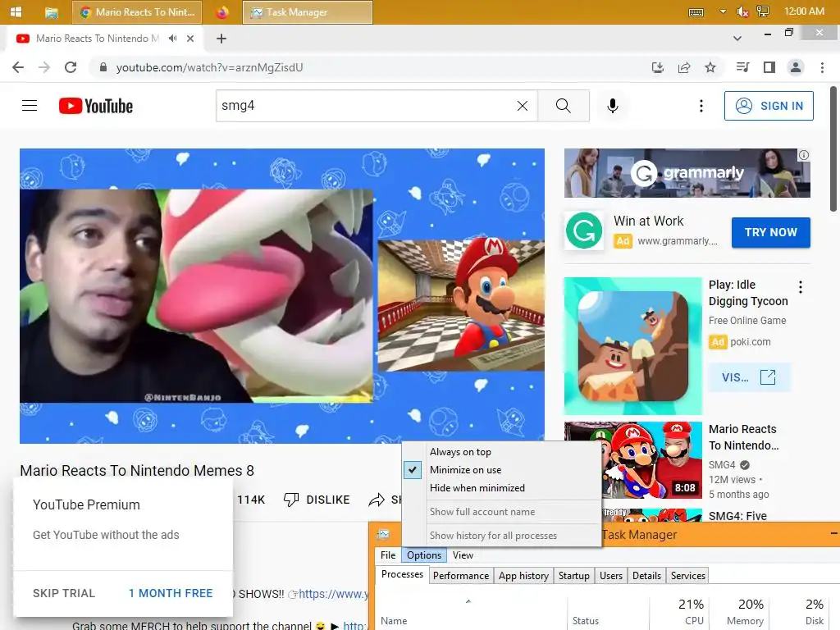Clear the search query X
The image size is (840, 630).
[523, 106]
